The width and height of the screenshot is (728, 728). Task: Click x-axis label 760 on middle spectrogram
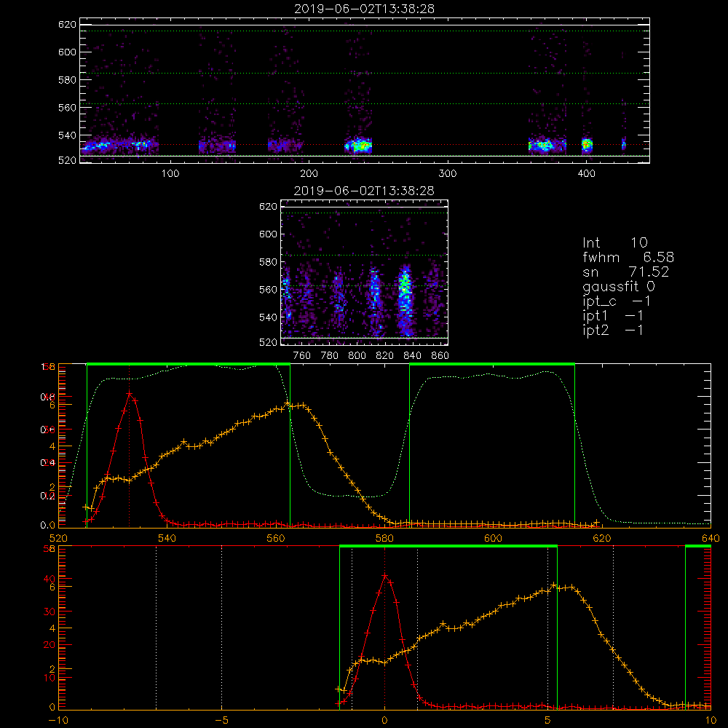(x=302, y=356)
